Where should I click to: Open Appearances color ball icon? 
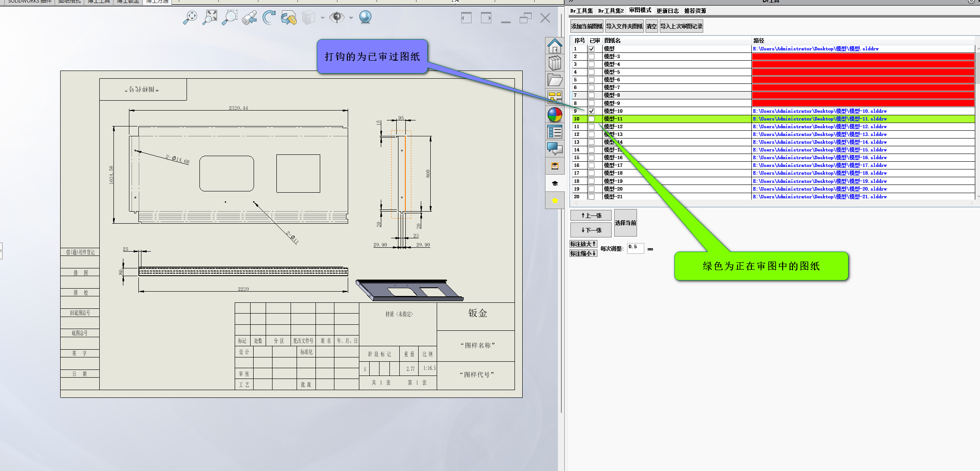click(554, 115)
